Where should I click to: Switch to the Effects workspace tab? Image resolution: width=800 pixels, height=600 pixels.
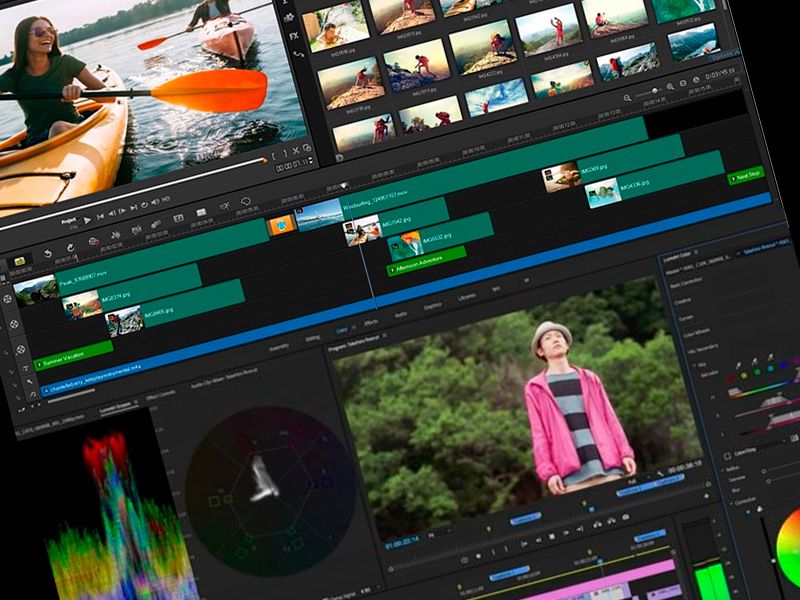[371, 323]
